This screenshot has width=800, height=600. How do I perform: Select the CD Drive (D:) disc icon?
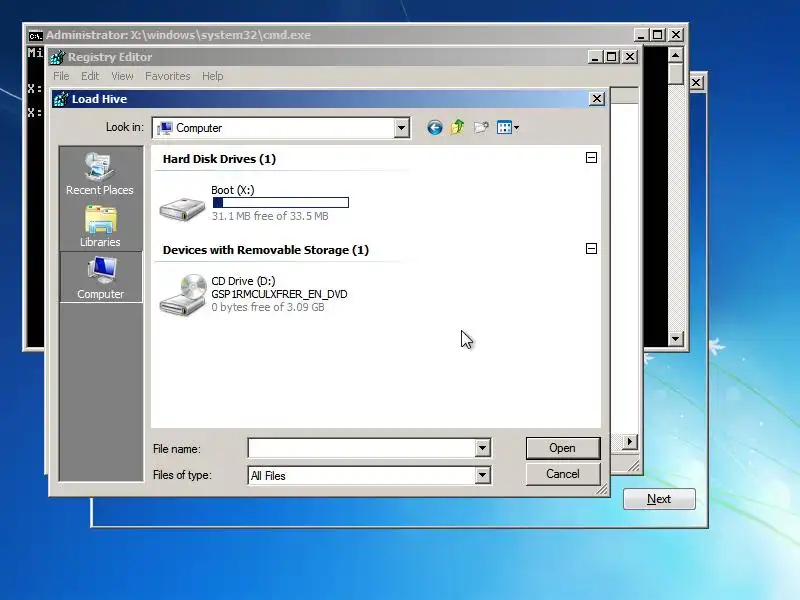pos(182,295)
